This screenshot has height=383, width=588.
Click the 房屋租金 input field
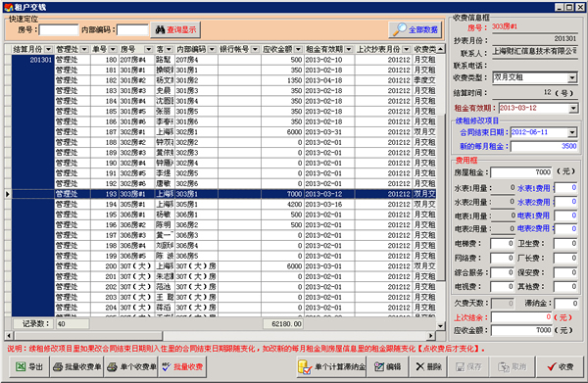coord(521,172)
